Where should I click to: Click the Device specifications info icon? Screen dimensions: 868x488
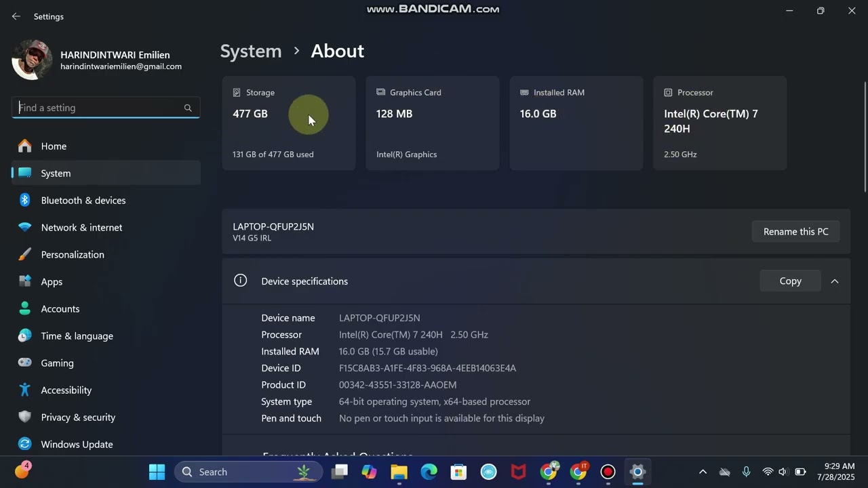click(x=240, y=281)
